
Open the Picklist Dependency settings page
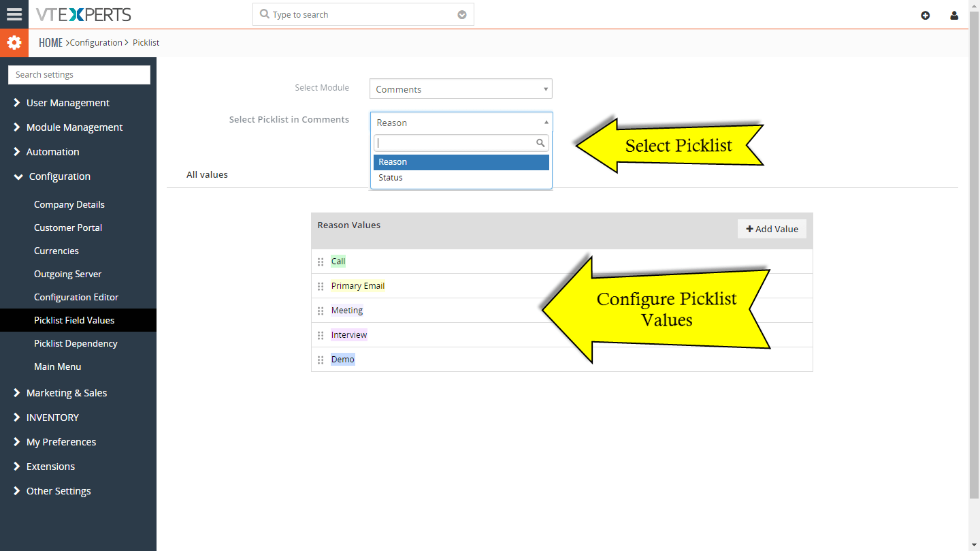click(x=76, y=343)
